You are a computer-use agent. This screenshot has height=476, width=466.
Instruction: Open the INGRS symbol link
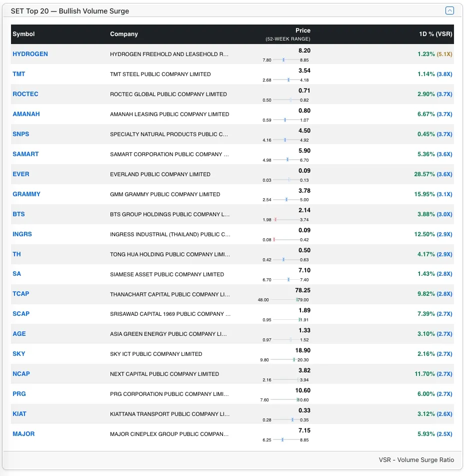pyautogui.click(x=22, y=234)
